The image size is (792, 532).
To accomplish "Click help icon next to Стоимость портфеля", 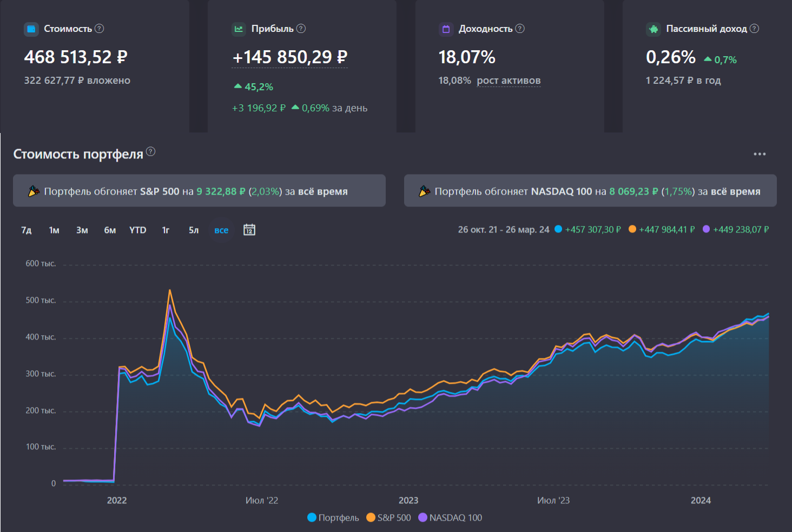I will (151, 152).
